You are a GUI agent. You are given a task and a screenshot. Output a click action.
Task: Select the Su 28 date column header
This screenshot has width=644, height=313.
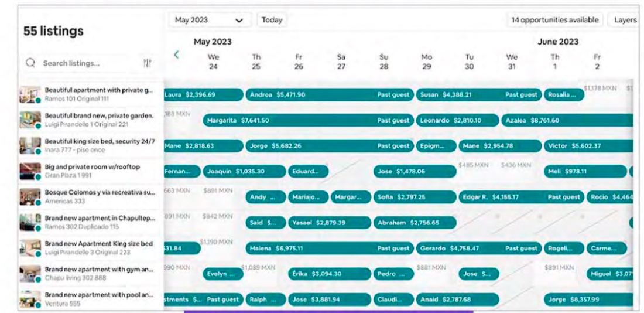pyautogui.click(x=383, y=62)
